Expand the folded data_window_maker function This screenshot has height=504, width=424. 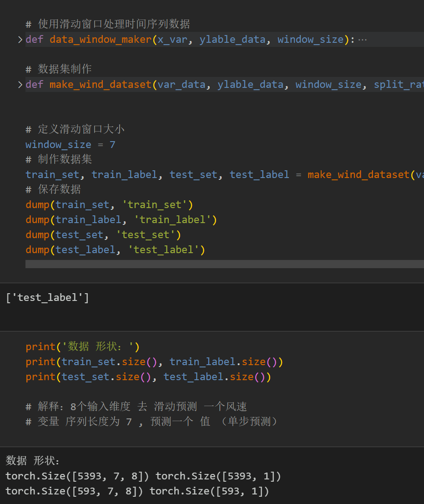tap(20, 39)
